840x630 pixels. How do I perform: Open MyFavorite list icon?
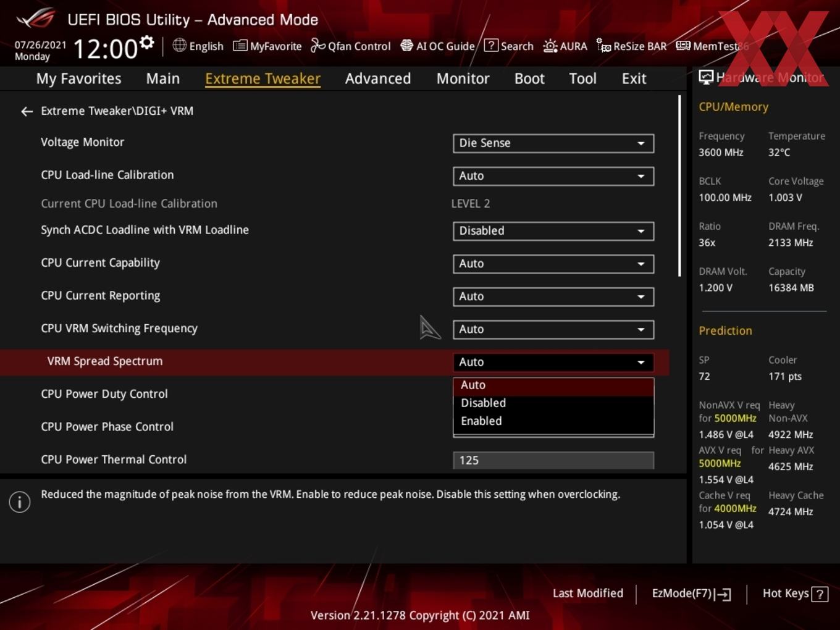tap(240, 46)
